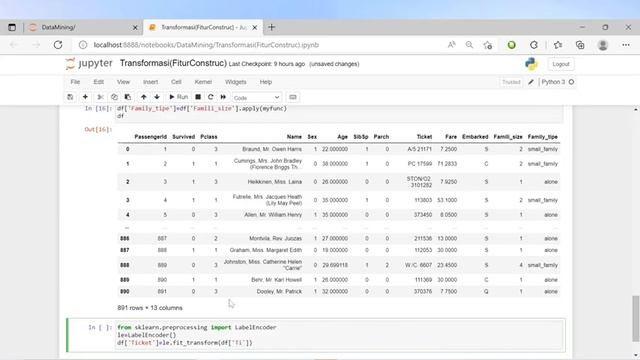Click the site information icon
Image resolution: width=640 pixels, height=360 pixels.
coord(83,45)
